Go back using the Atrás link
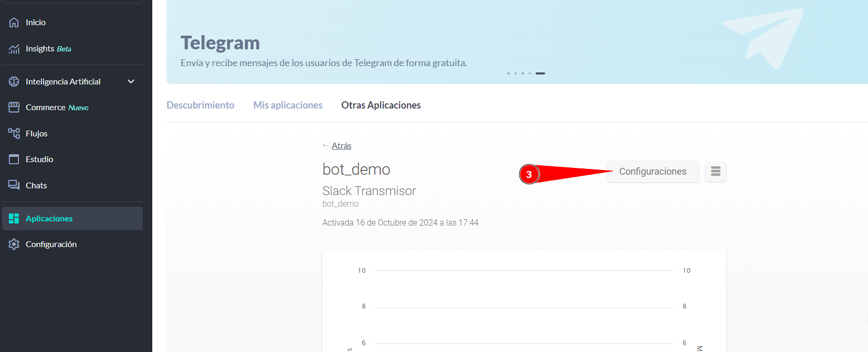The width and height of the screenshot is (868, 352). tap(341, 146)
